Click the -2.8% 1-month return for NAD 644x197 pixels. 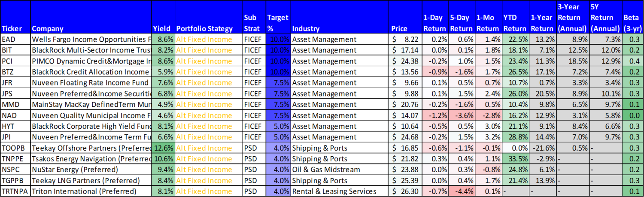click(x=488, y=115)
